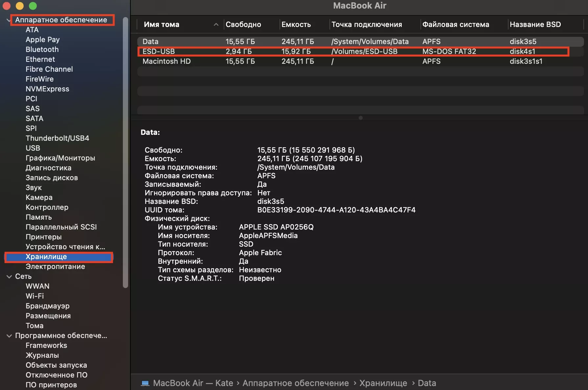588x390 pixels.
Task: Select ATA in the sidebar
Action: tap(32, 30)
